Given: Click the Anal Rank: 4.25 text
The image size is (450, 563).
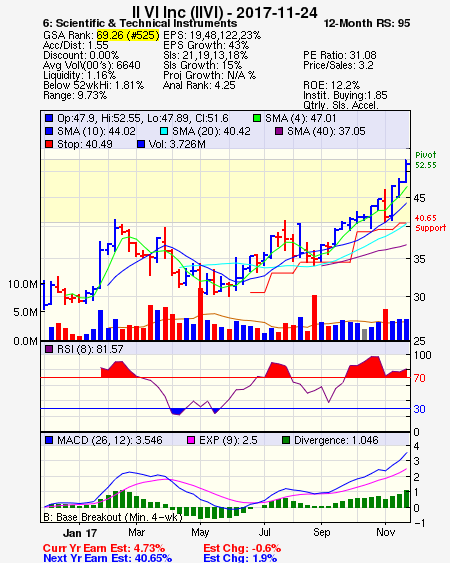Looking at the screenshot, I should coord(199,85).
